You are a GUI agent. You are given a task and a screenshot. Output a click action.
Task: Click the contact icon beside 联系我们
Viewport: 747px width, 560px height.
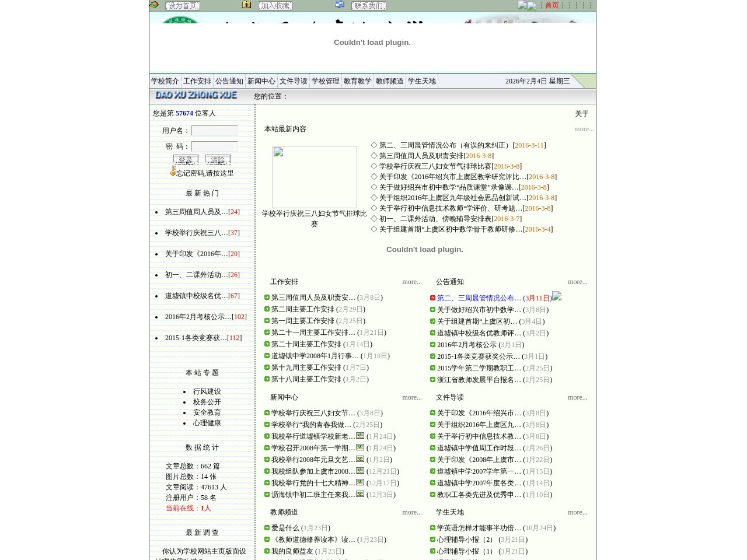pos(340,4)
